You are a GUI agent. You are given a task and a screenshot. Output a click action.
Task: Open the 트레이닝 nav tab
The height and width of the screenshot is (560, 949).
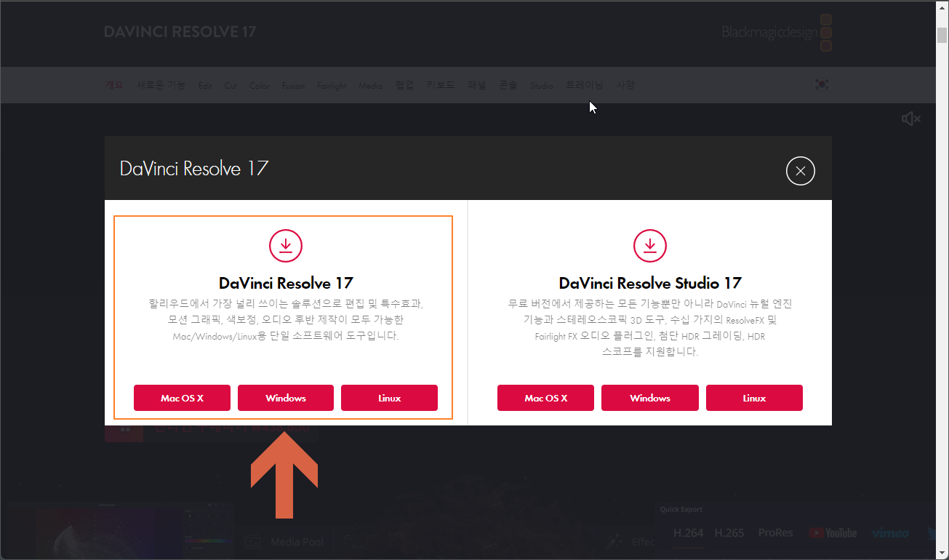coord(585,85)
